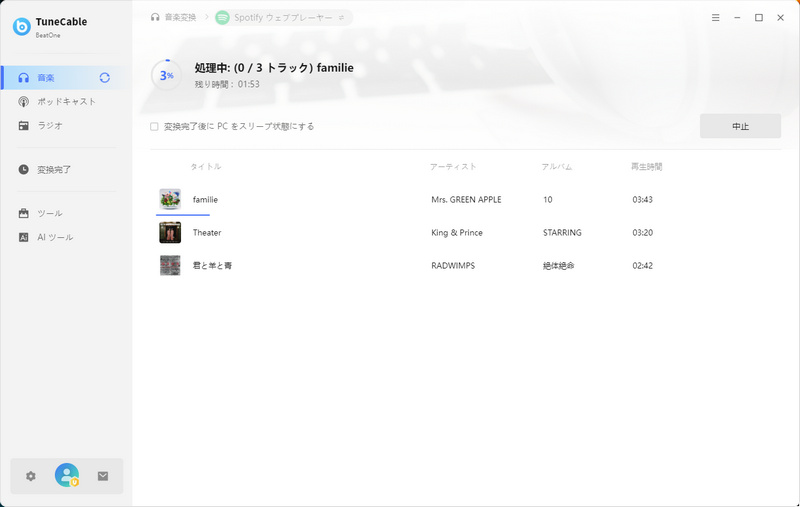Click the headphones icon beside 音楽
Viewport: 800px width, 507px height.
tap(23, 78)
